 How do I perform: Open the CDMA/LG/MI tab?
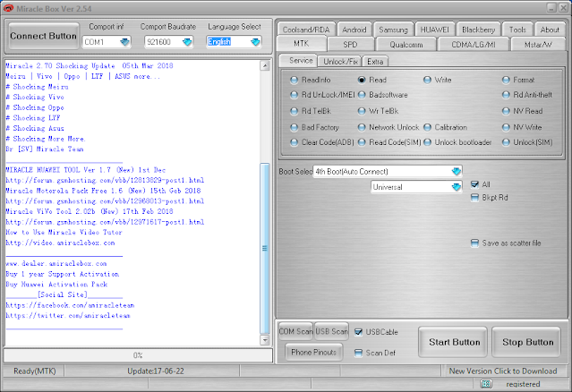pyautogui.click(x=474, y=45)
